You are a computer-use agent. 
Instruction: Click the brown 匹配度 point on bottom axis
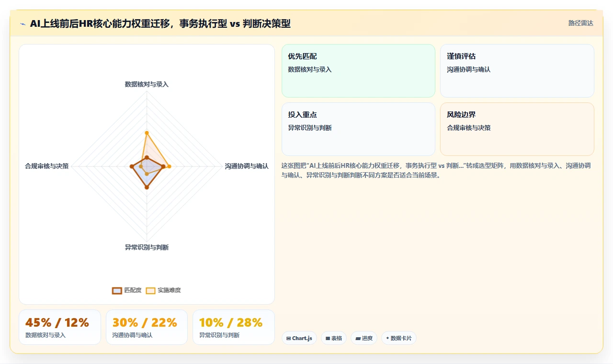pos(147,188)
